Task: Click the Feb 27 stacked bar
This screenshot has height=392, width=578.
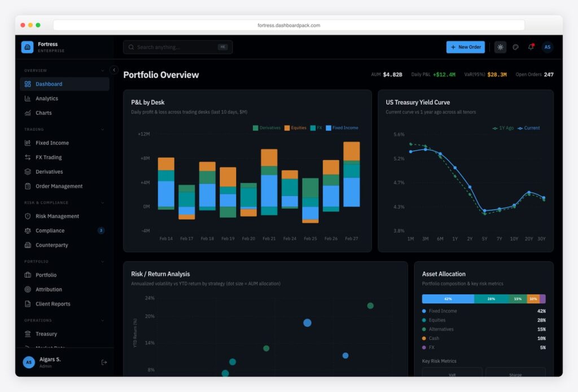Action: click(351, 174)
